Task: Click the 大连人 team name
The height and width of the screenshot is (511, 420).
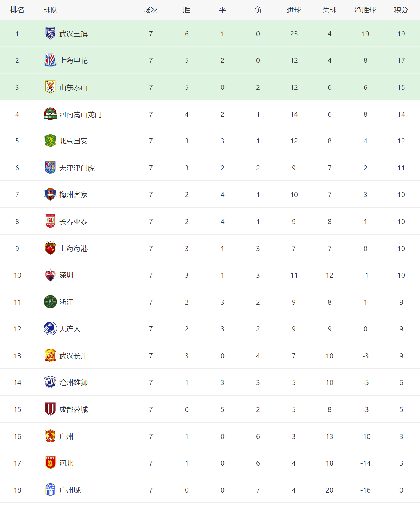Action: tap(70, 329)
